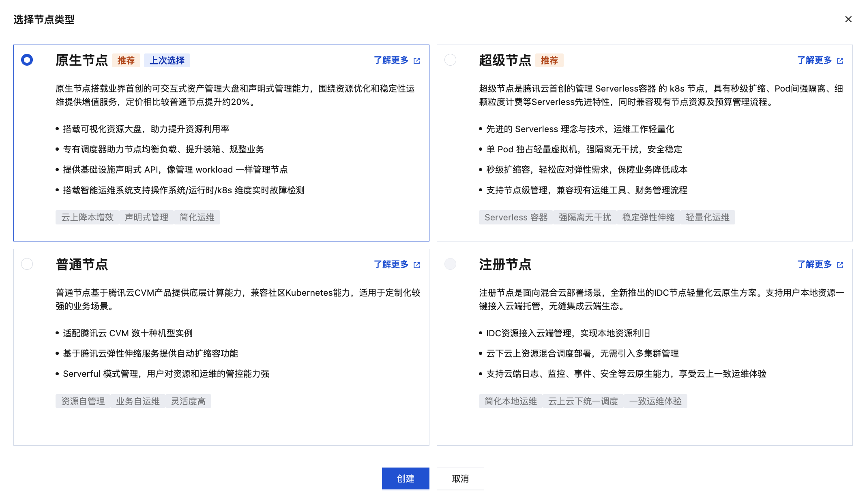Click external link icon beside 超级节点 了解更多
The image size is (867, 504).
click(840, 61)
